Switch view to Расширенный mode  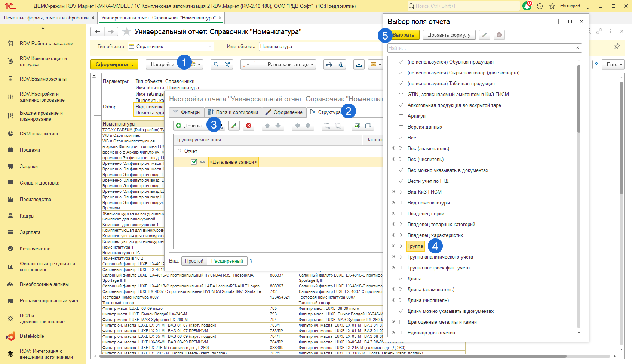[x=227, y=261]
